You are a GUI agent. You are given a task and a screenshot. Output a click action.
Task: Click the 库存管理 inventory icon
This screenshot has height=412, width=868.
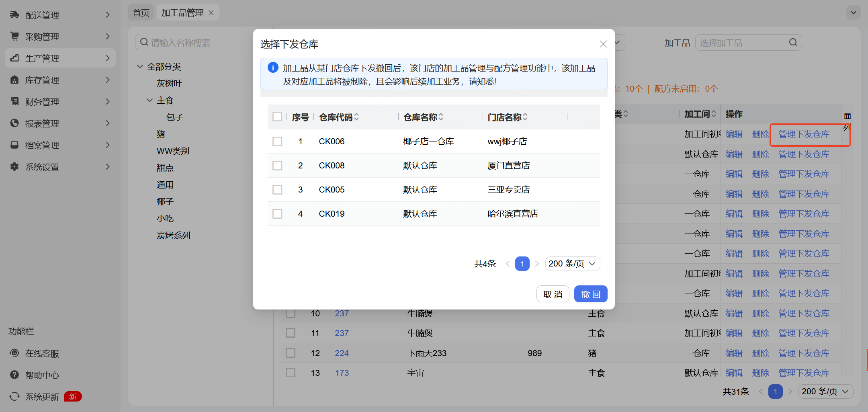click(x=14, y=80)
